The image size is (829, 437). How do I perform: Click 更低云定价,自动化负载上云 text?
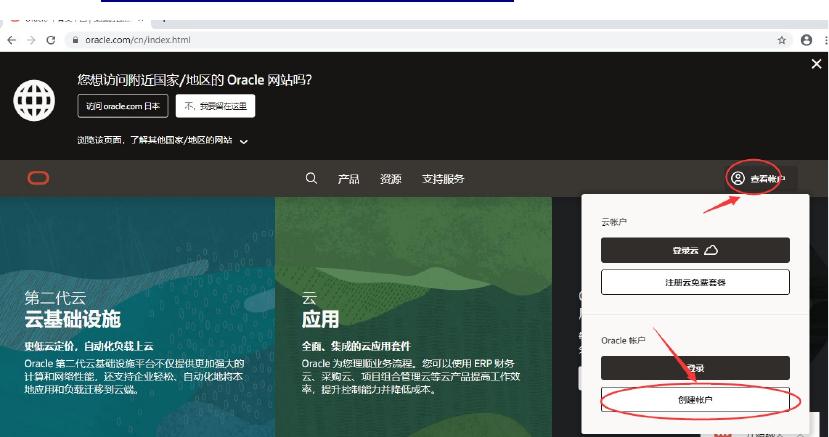coord(89,347)
